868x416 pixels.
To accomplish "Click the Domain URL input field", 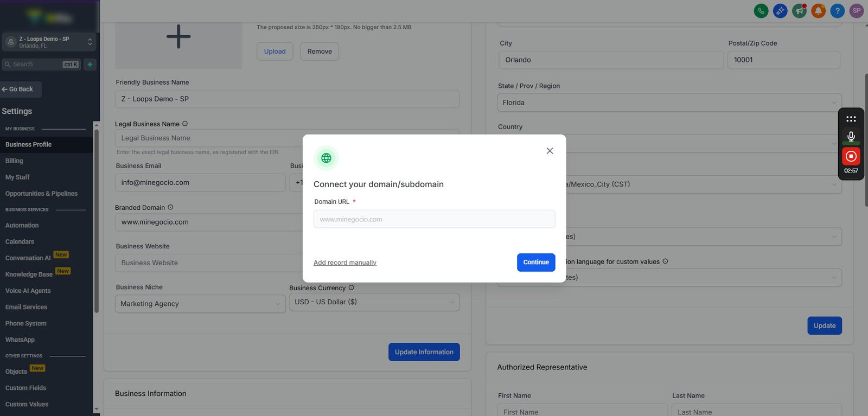I will click(x=435, y=219).
